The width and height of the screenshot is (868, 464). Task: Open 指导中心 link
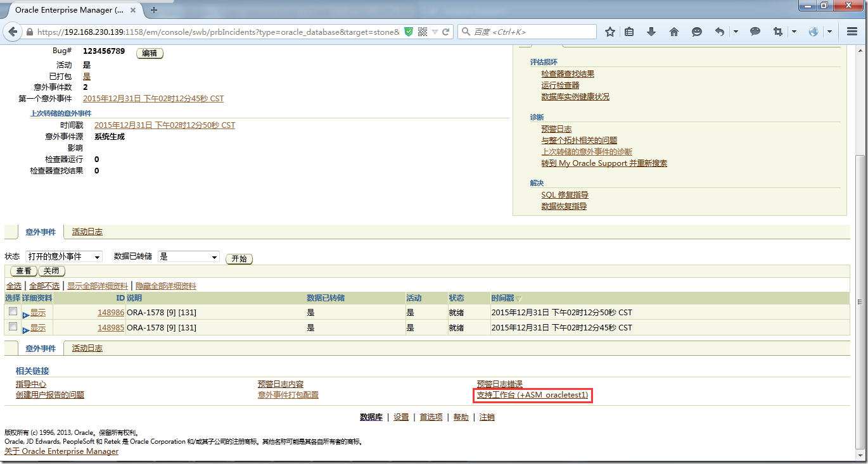(x=31, y=384)
